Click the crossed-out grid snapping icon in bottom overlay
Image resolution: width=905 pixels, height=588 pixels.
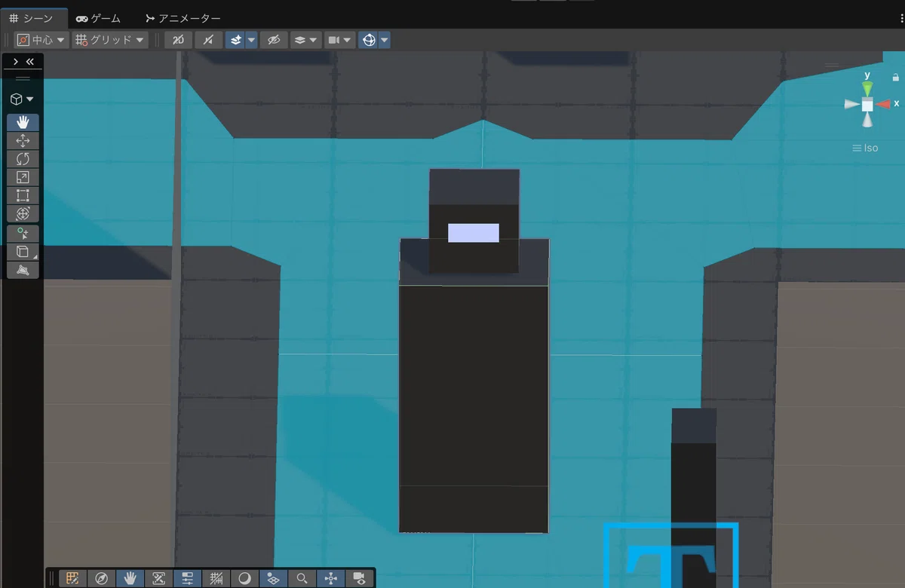(216, 578)
